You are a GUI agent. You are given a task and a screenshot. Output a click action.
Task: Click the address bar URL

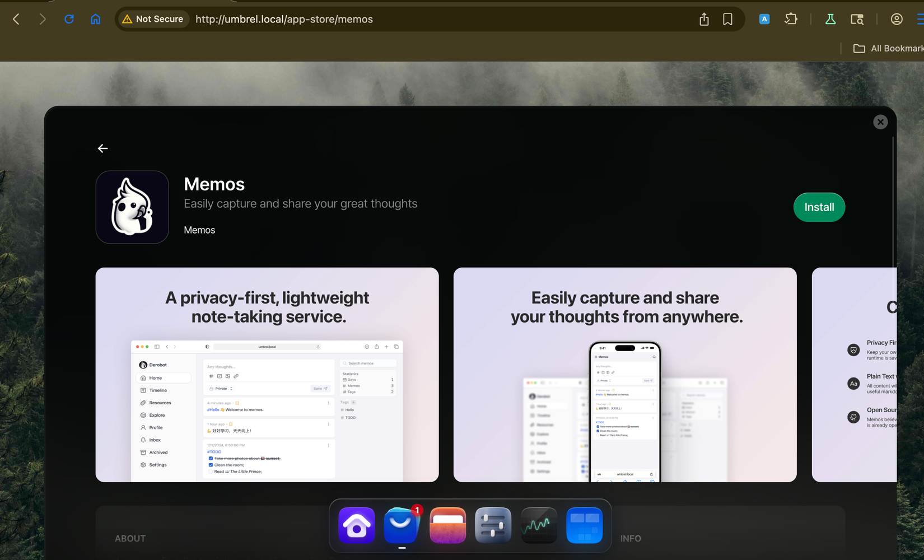[x=284, y=19]
